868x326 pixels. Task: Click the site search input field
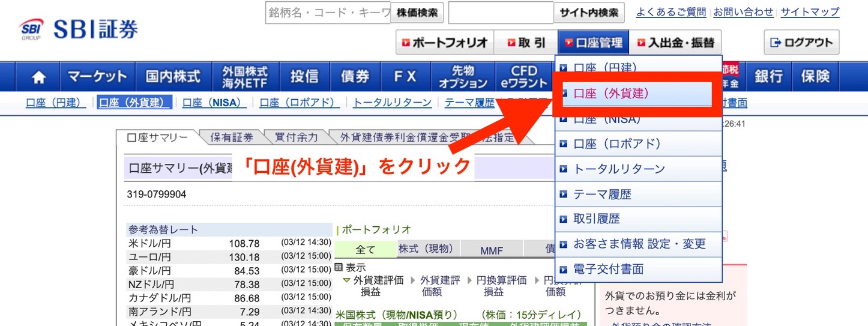[501, 13]
